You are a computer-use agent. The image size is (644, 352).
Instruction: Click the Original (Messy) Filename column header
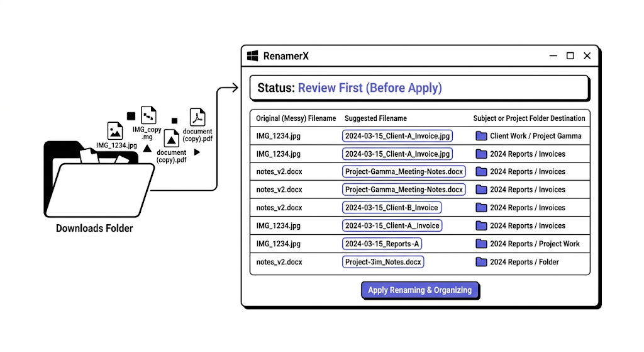296,118
